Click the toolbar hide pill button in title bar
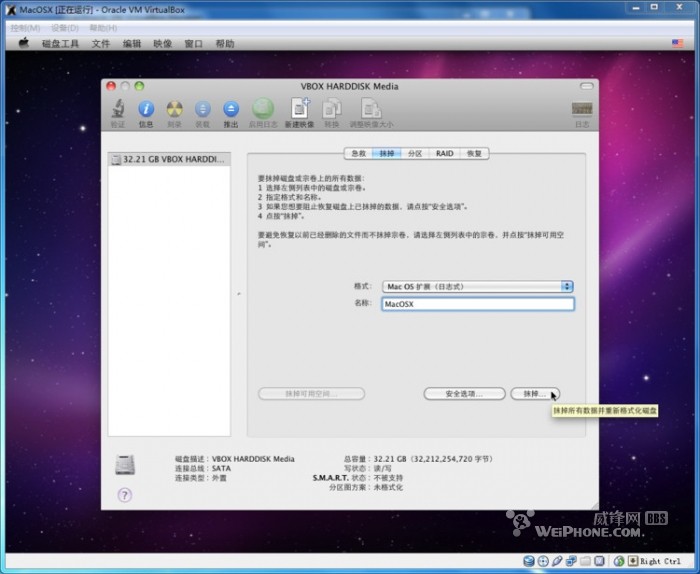Image resolution: width=700 pixels, height=574 pixels. 587,86
